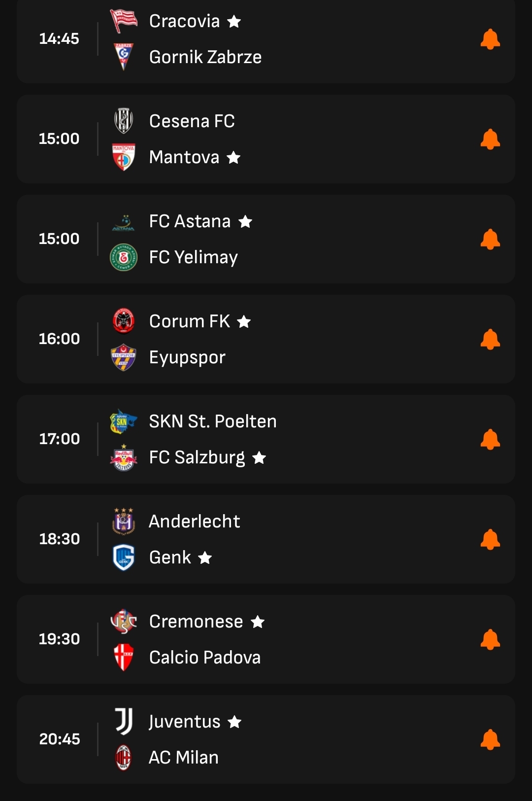Toggle notification bell for Cesena FC match
The height and width of the screenshot is (801, 532).
(x=490, y=139)
